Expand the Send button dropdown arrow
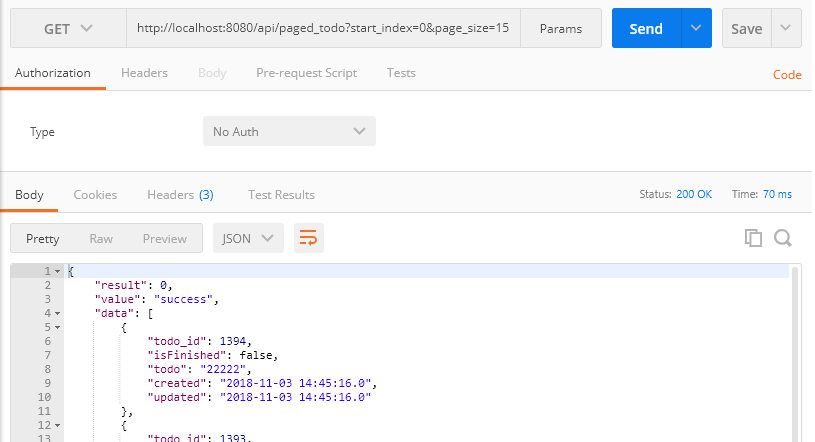 coord(696,29)
